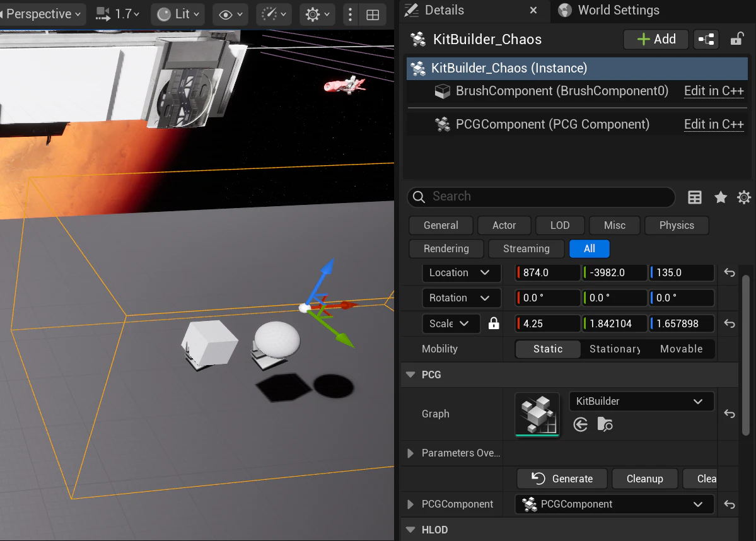The image size is (756, 541).
Task: Click the Add component button
Action: click(656, 40)
